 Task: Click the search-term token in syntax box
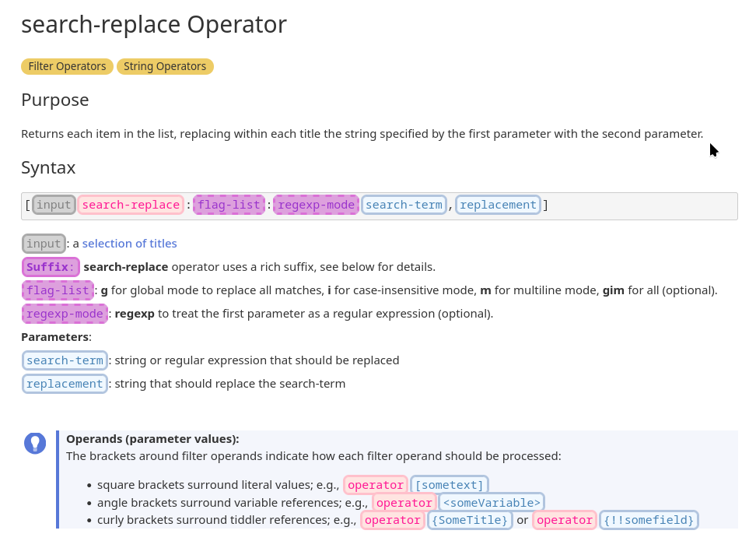pos(404,205)
